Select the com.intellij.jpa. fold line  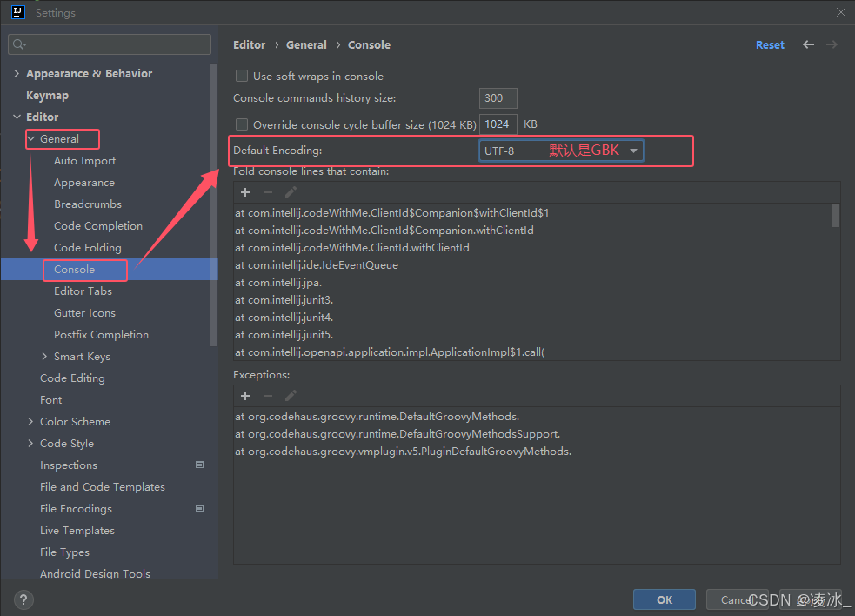point(278,283)
